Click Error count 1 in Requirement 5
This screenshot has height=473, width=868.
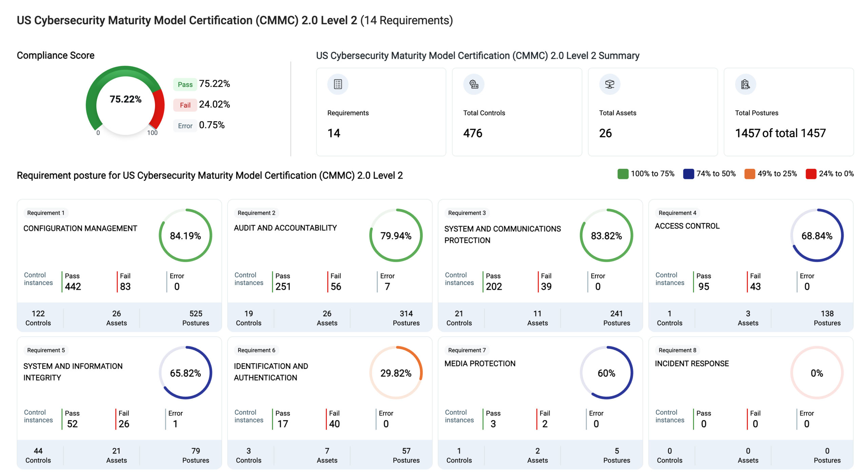point(175,424)
